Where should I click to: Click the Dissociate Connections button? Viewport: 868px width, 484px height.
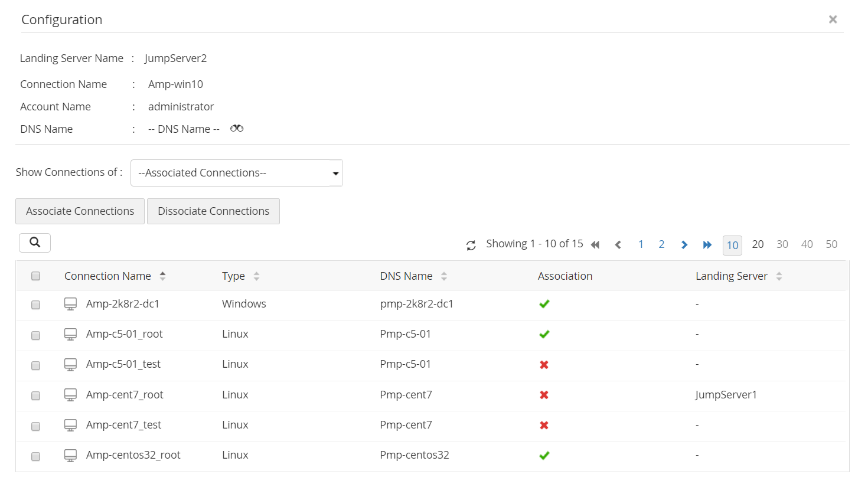[x=213, y=211]
